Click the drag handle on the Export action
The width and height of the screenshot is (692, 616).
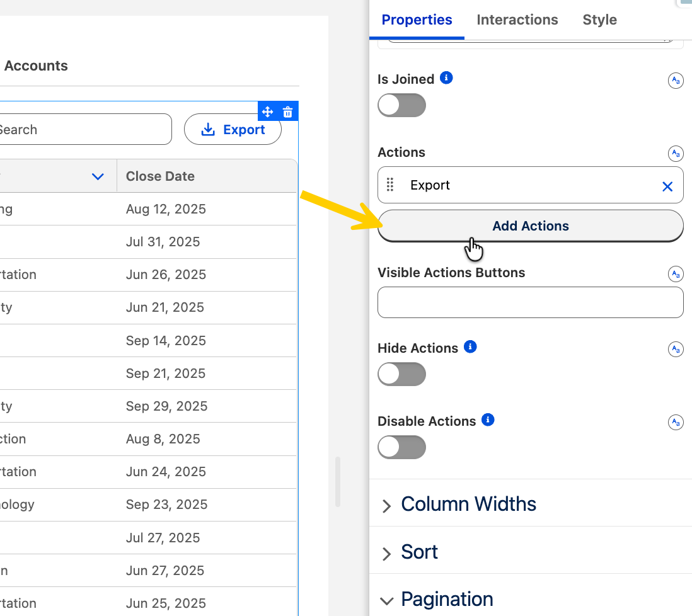pyautogui.click(x=390, y=185)
